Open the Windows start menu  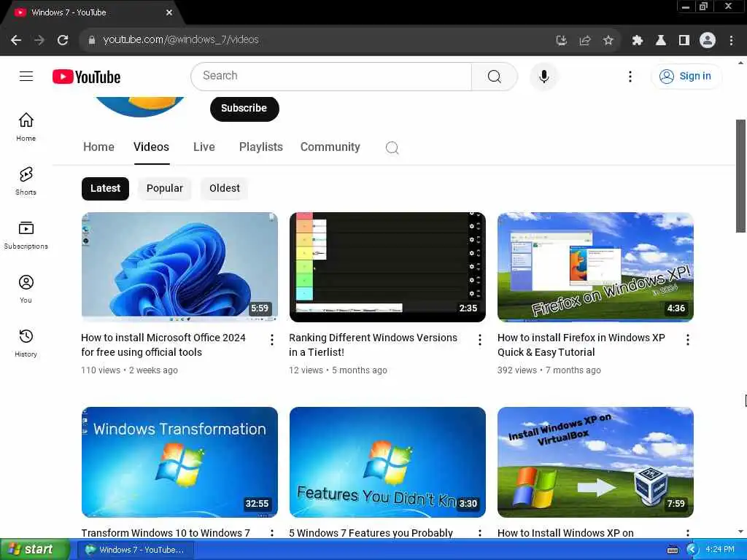coord(34,550)
